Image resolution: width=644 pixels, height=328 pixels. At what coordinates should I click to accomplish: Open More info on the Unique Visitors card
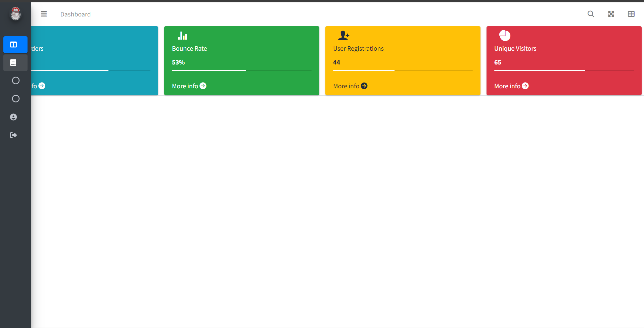511,86
